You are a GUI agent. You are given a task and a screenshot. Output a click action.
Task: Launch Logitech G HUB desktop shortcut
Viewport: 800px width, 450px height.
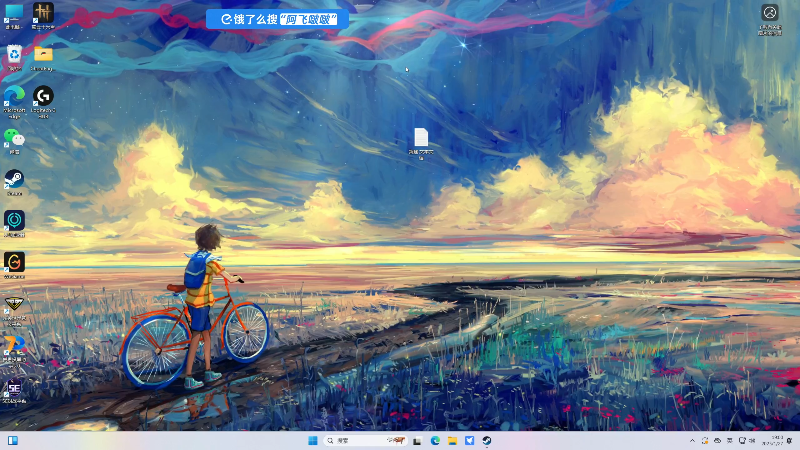coord(43,102)
